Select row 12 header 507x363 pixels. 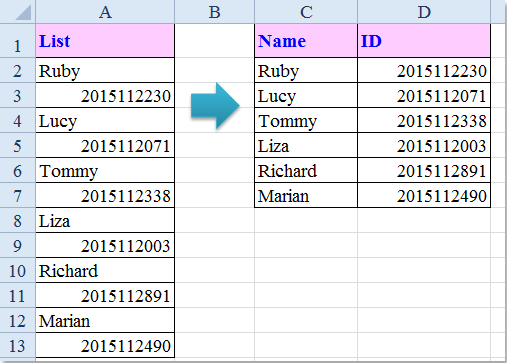click(17, 320)
